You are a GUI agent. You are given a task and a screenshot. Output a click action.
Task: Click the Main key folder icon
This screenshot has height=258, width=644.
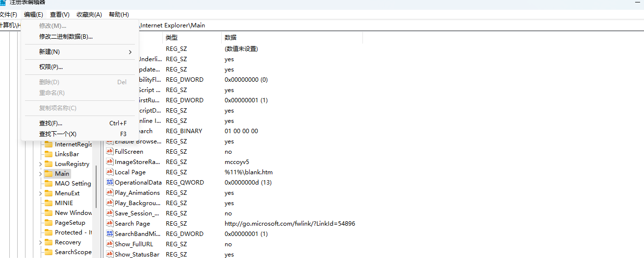click(48, 174)
